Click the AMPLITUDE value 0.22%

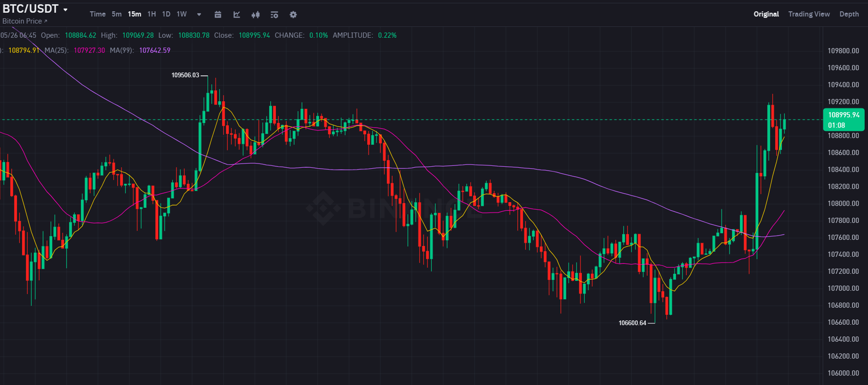click(x=387, y=35)
